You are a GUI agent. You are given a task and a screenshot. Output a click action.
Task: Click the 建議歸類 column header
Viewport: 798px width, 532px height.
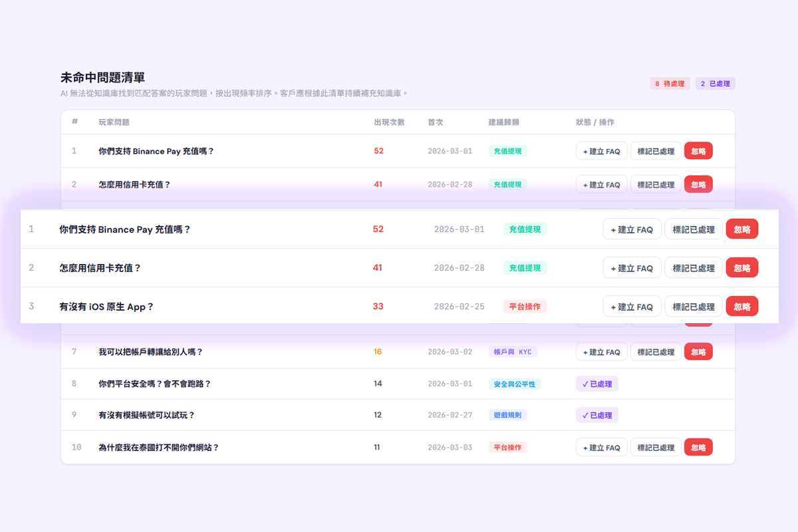(x=503, y=122)
